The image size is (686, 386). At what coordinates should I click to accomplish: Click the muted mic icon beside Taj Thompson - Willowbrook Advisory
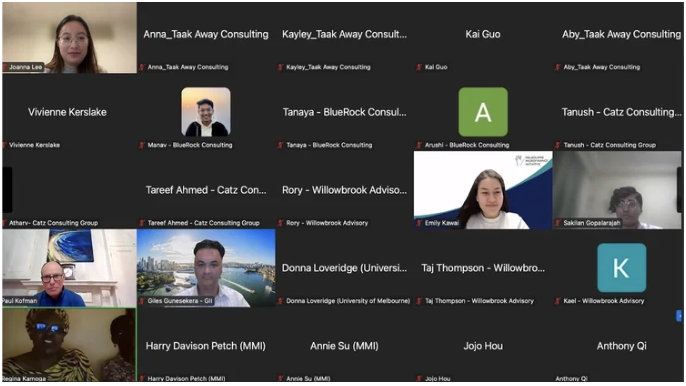[x=419, y=301]
